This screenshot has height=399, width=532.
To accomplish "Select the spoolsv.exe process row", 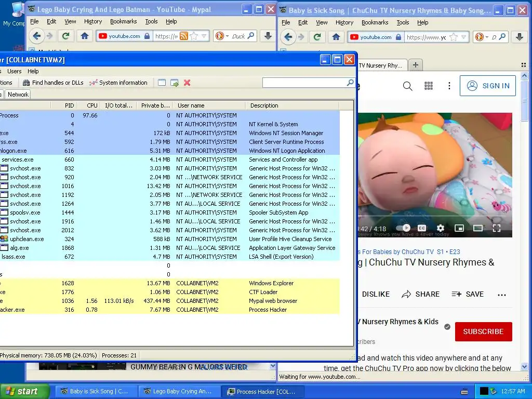I will pos(170,212).
